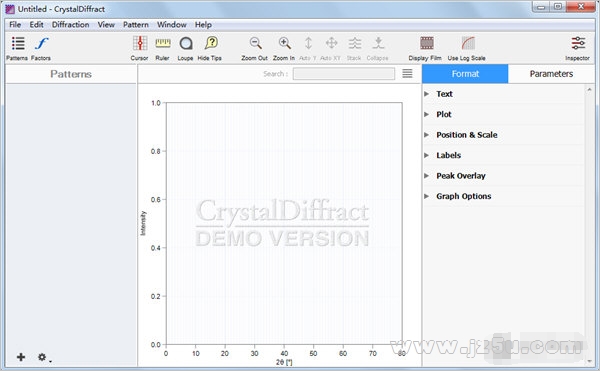Viewport: 600px width, 371px height.
Task: Click the inspector scrollbar up arrow
Action: (589, 90)
